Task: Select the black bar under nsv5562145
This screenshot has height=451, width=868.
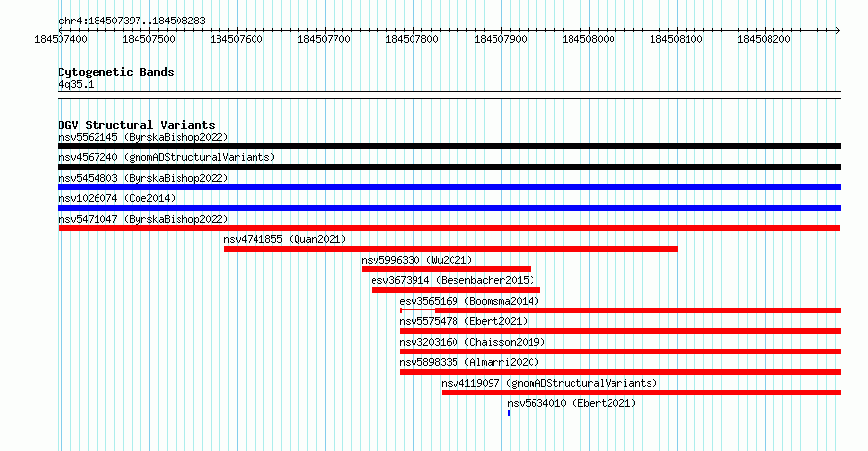Action: (x=449, y=146)
